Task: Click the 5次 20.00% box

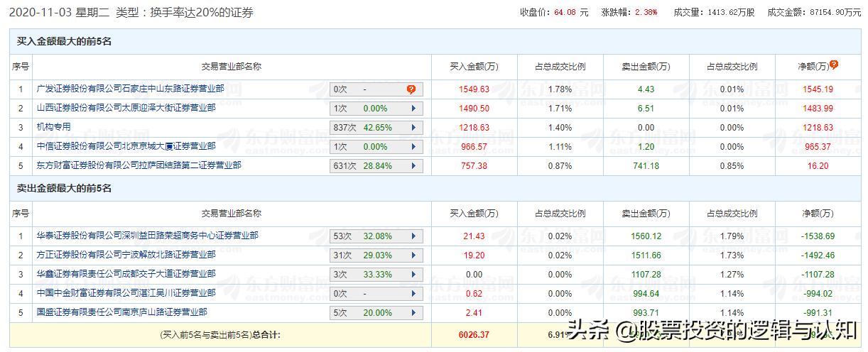Action: coord(376,313)
